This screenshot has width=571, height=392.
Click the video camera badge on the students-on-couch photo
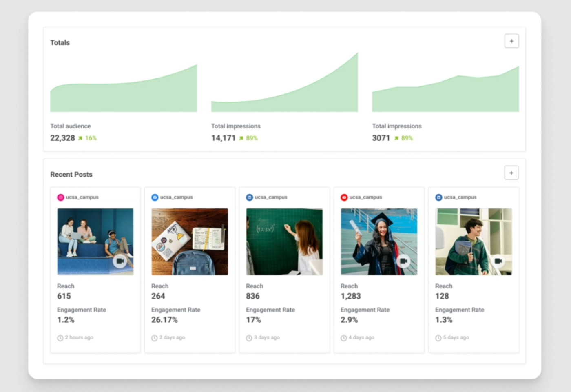click(x=120, y=261)
